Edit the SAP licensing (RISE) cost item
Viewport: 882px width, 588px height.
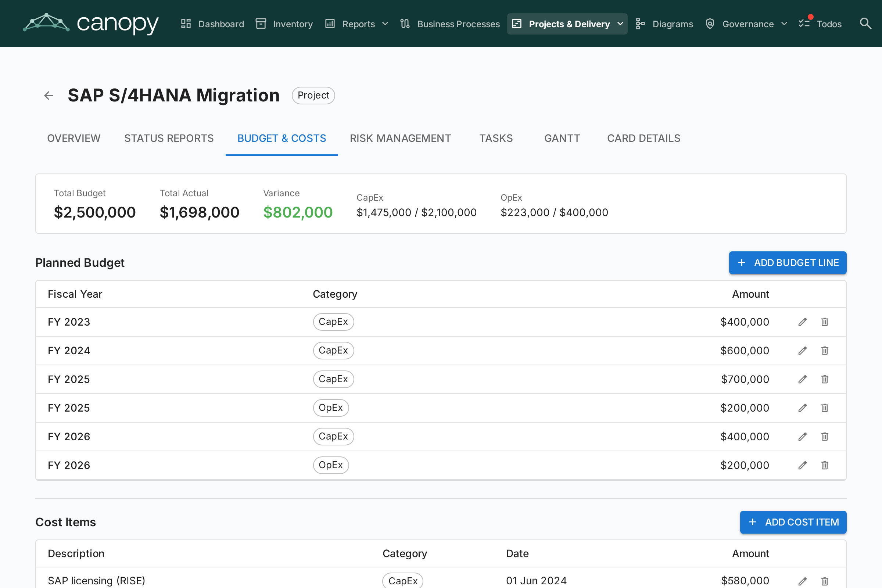point(802,581)
